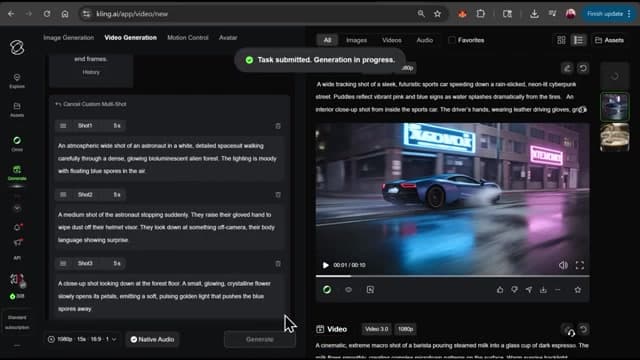
Task: Open the Avatar tab
Action: point(228,38)
